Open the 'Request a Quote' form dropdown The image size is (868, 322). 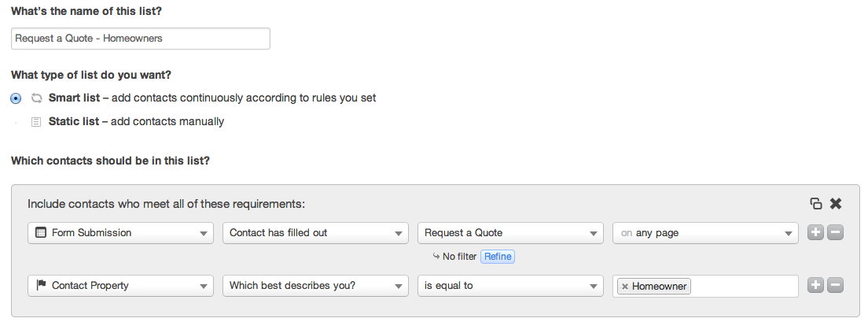click(x=510, y=233)
